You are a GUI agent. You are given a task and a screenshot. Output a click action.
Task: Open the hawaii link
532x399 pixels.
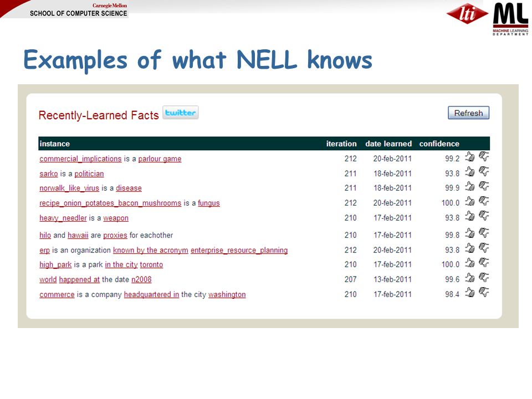78,235
